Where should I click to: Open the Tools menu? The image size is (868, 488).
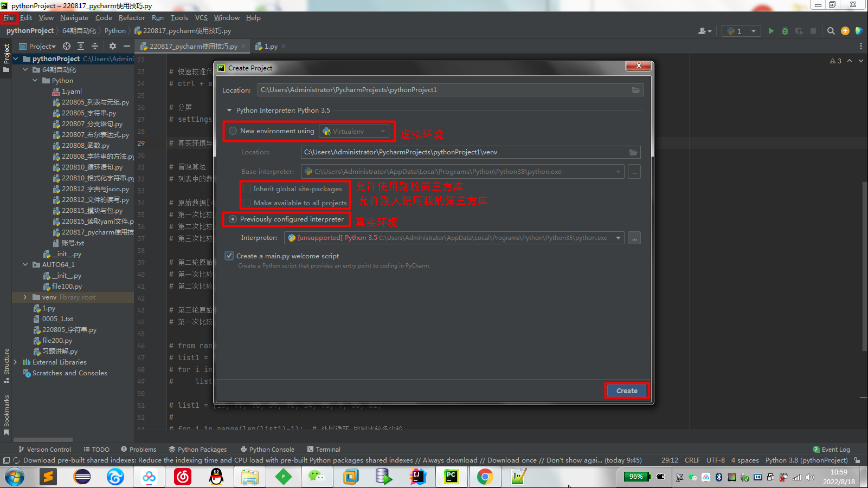pyautogui.click(x=179, y=18)
